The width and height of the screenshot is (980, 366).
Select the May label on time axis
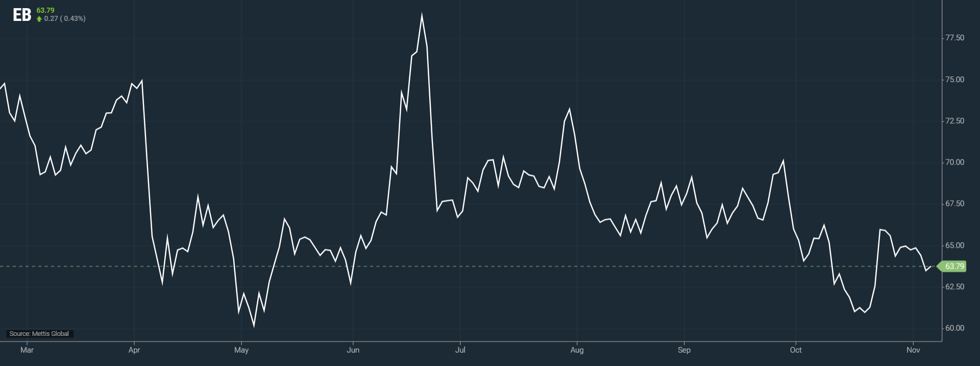(241, 350)
